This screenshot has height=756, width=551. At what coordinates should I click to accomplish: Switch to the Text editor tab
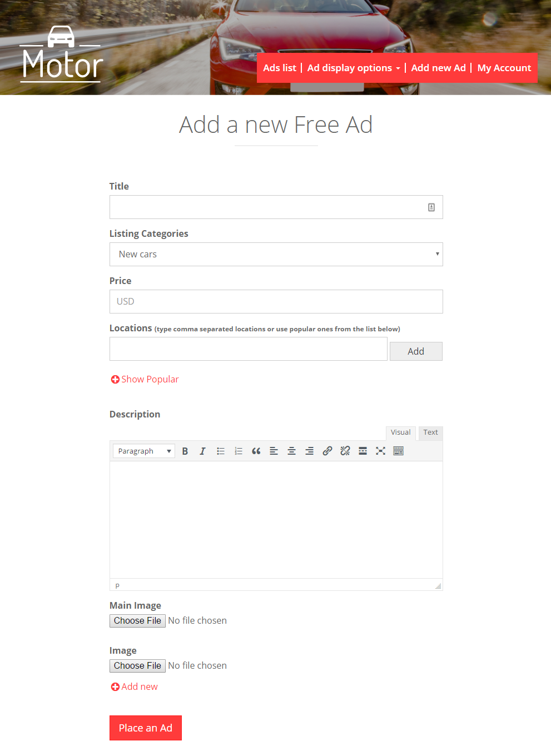coord(430,432)
